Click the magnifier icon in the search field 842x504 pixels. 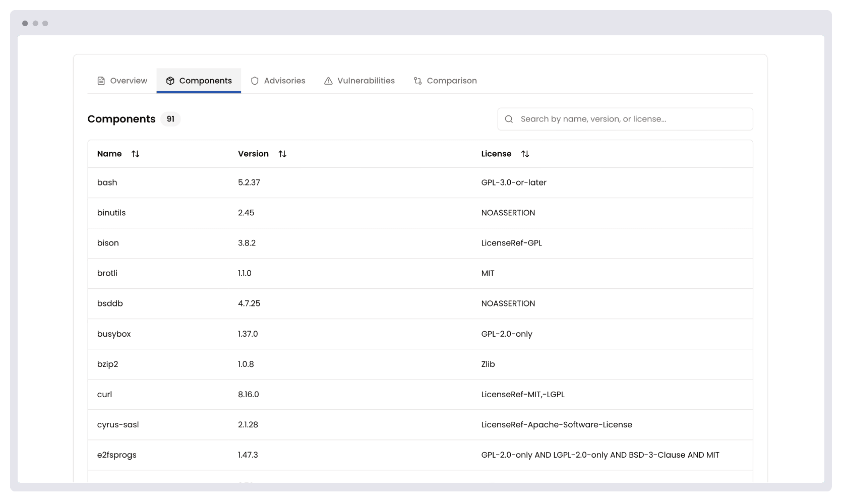(x=509, y=119)
